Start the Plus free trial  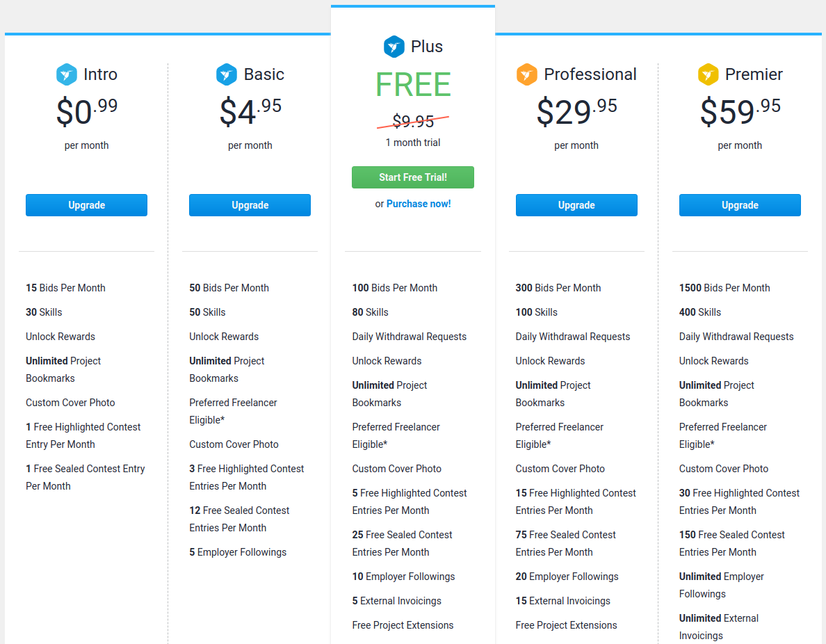point(413,177)
